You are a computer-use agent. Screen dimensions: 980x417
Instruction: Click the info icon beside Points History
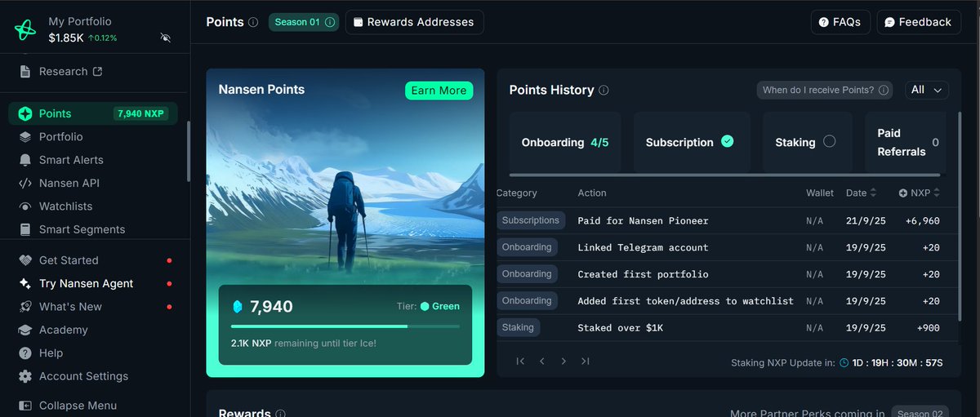click(604, 91)
